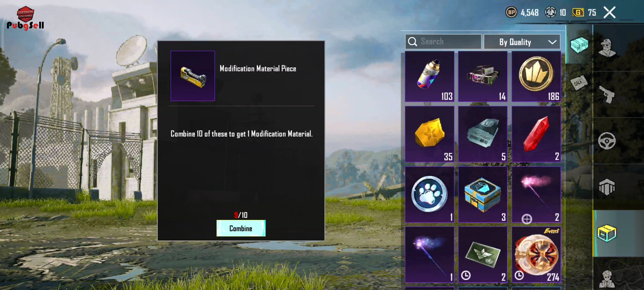Open the weapon pistol tab in sidebar
644x290 pixels.
point(607,95)
